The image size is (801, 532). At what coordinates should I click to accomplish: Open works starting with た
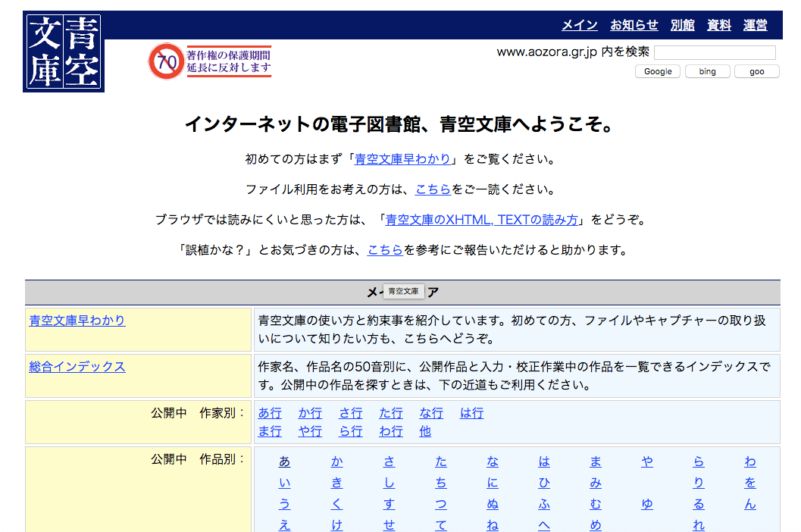point(441,462)
